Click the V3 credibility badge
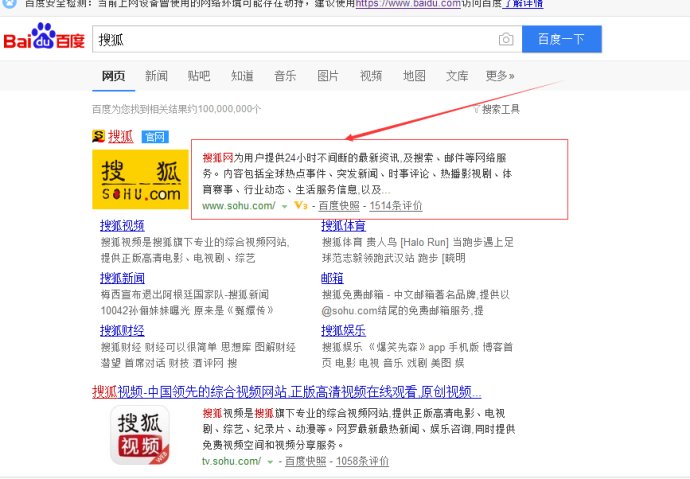 (x=300, y=206)
